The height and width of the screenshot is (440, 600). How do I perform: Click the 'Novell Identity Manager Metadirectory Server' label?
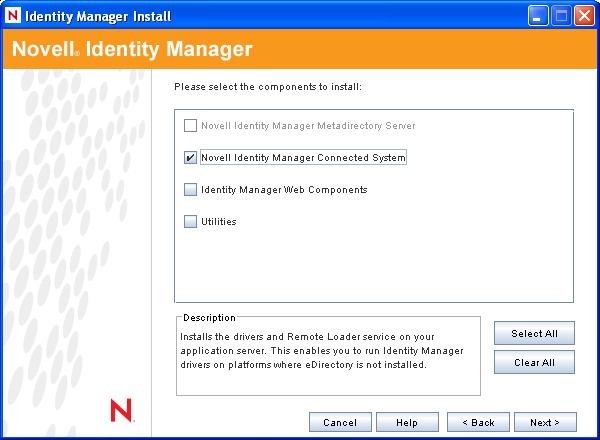(308, 125)
